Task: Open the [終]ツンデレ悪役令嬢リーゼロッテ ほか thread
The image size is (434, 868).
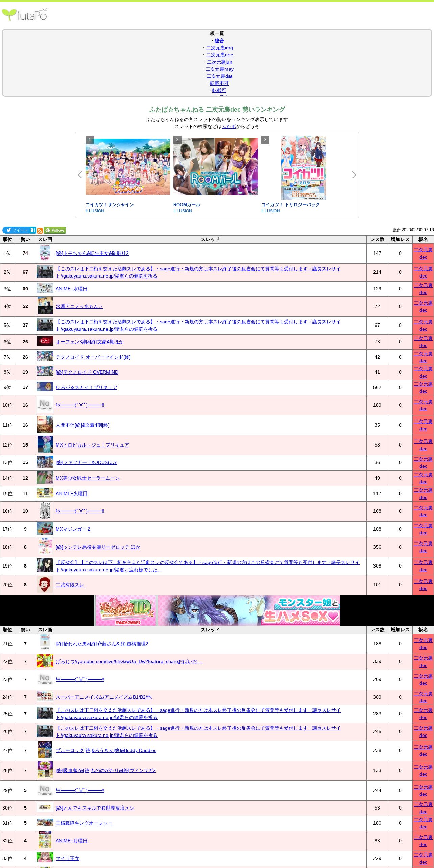Action: (x=98, y=547)
